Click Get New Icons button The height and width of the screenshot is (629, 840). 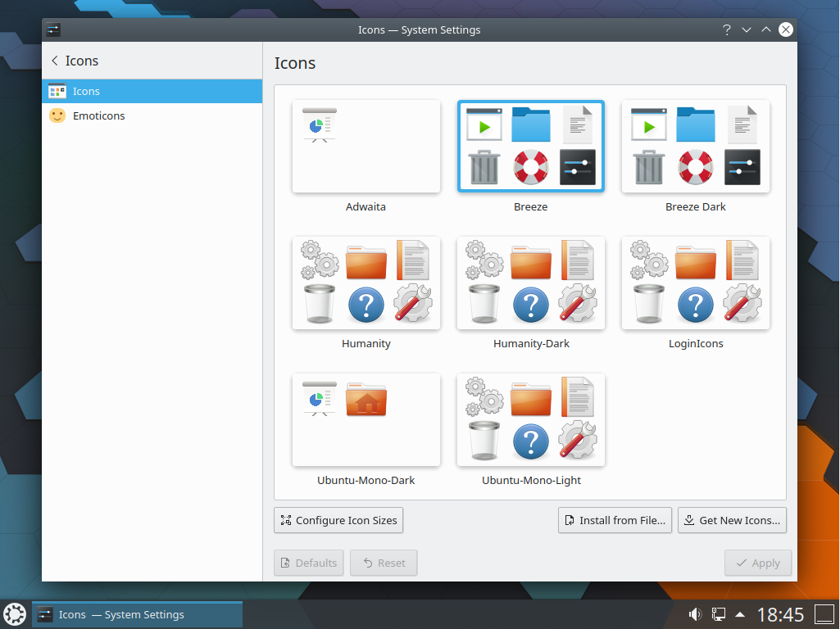733,520
